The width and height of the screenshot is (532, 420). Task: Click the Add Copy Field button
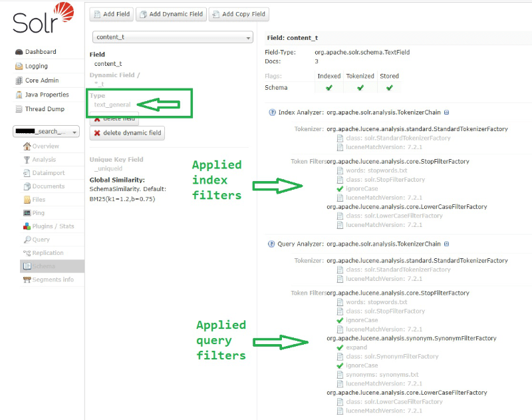[239, 14]
